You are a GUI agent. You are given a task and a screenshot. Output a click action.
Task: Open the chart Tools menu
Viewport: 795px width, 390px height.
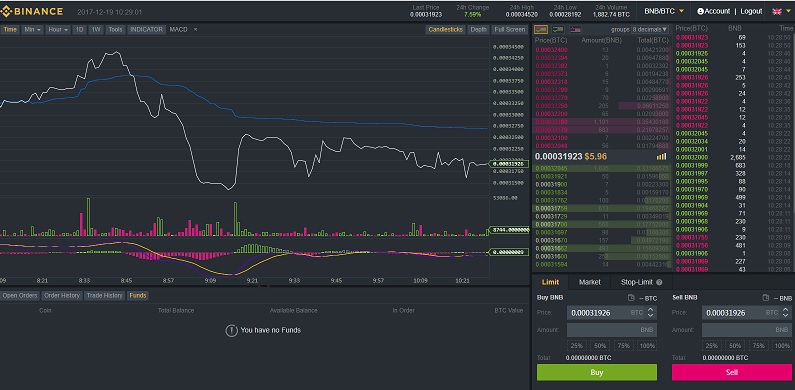[115, 29]
